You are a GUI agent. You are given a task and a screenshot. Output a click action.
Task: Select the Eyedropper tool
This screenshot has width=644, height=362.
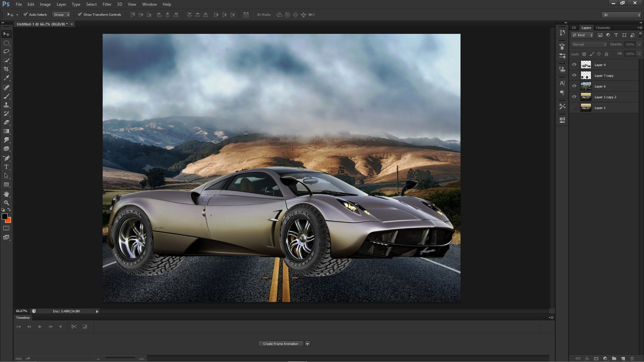click(x=6, y=78)
